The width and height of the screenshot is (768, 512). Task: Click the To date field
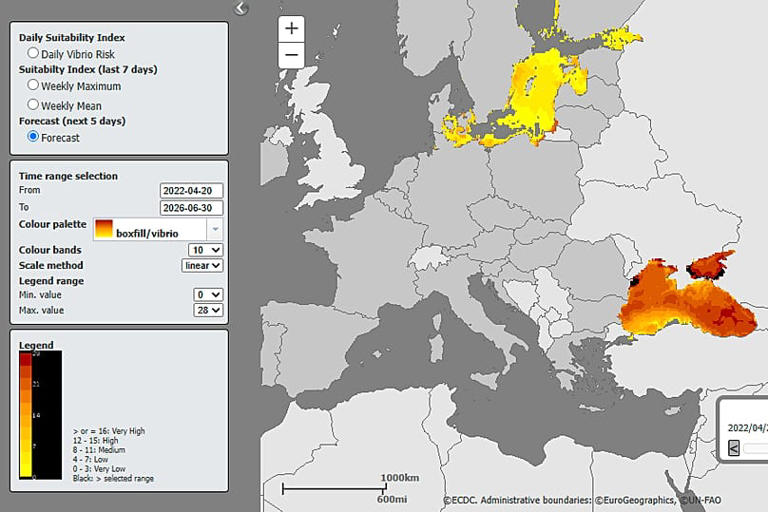192,208
